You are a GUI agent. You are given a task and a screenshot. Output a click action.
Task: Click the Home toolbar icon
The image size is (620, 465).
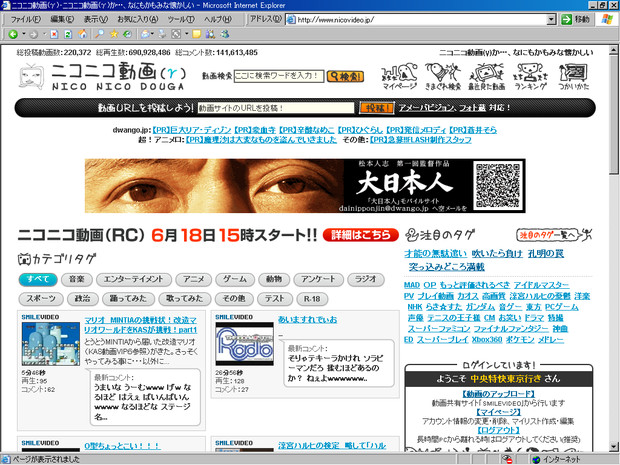(x=83, y=34)
